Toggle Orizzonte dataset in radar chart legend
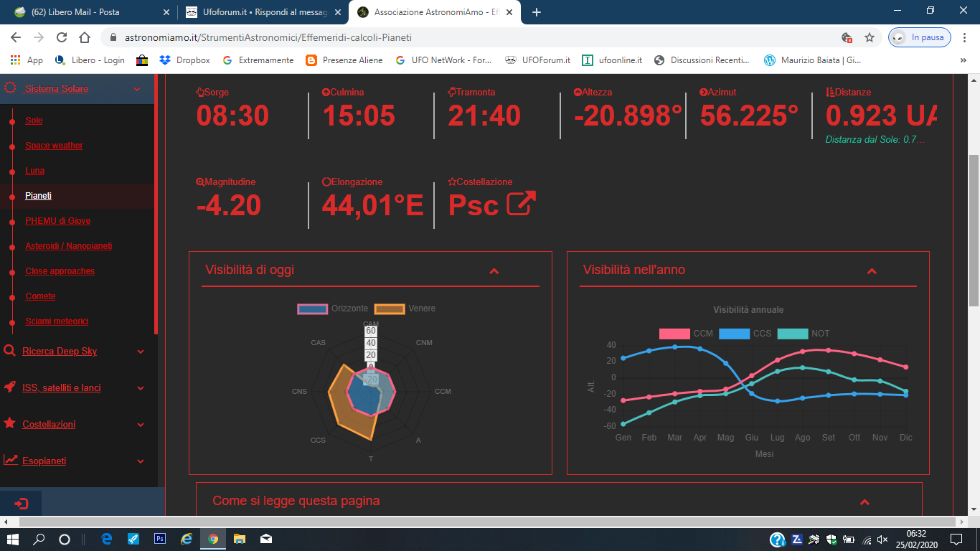 312,309
